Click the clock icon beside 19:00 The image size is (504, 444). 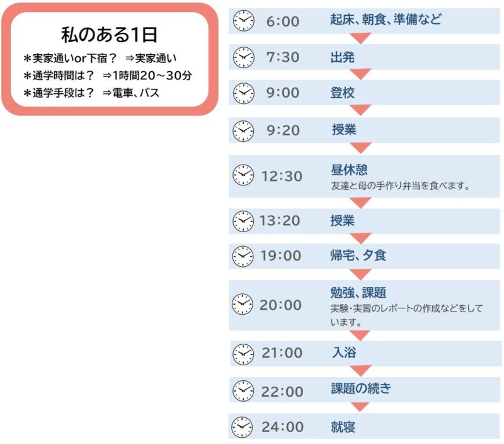243,257
